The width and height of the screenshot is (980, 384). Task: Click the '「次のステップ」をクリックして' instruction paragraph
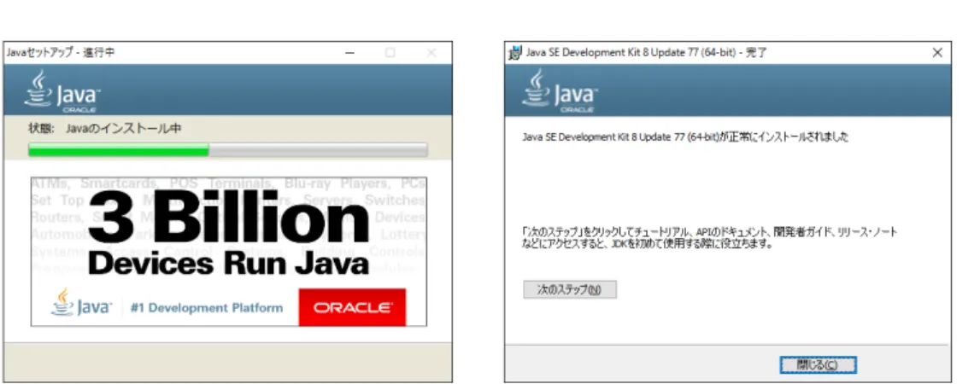(x=710, y=238)
